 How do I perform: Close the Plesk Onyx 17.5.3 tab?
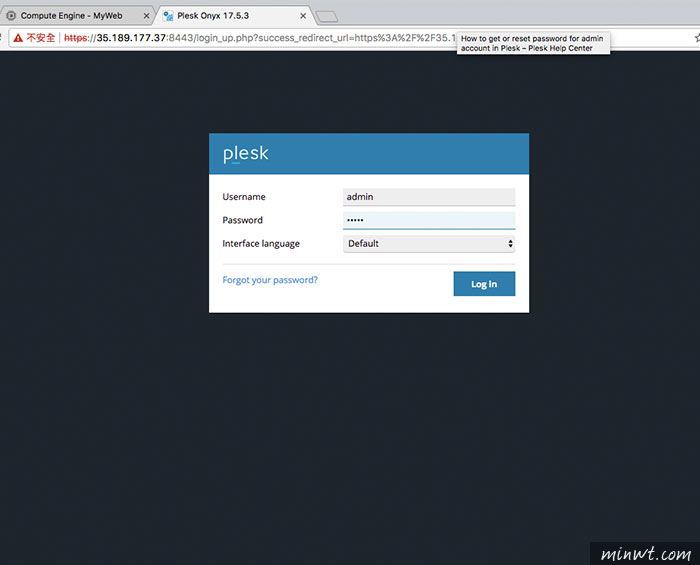click(303, 16)
